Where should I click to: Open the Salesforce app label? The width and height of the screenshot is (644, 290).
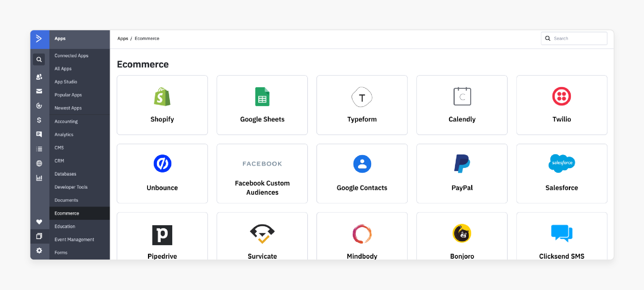(x=562, y=188)
